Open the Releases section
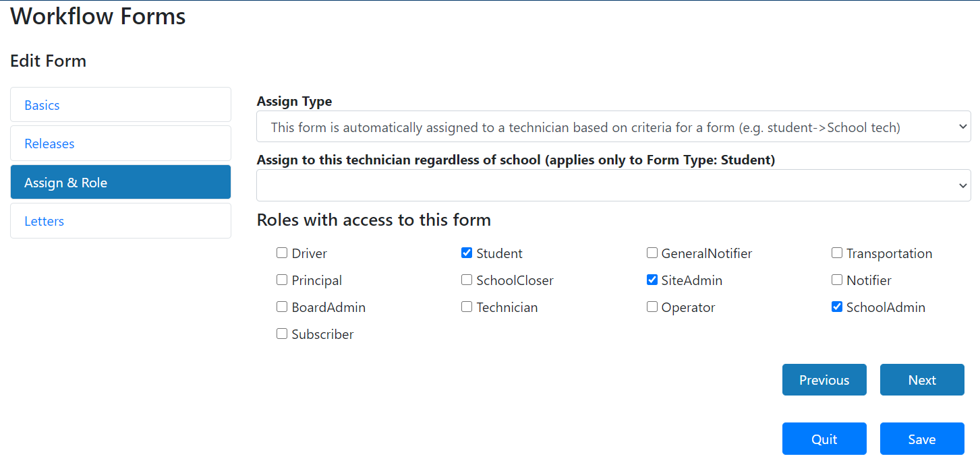Screen dimensions: 980x473 (x=120, y=144)
